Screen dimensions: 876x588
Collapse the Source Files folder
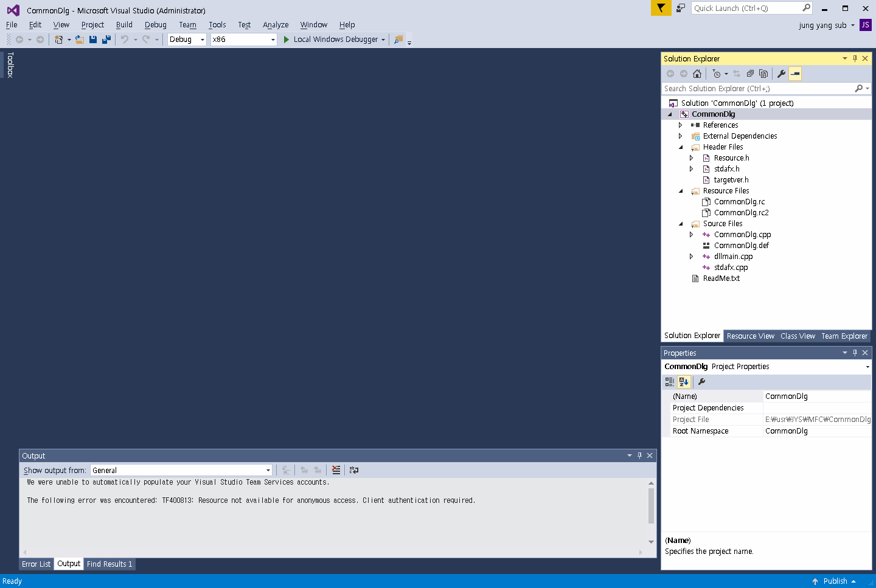pyautogui.click(x=681, y=224)
